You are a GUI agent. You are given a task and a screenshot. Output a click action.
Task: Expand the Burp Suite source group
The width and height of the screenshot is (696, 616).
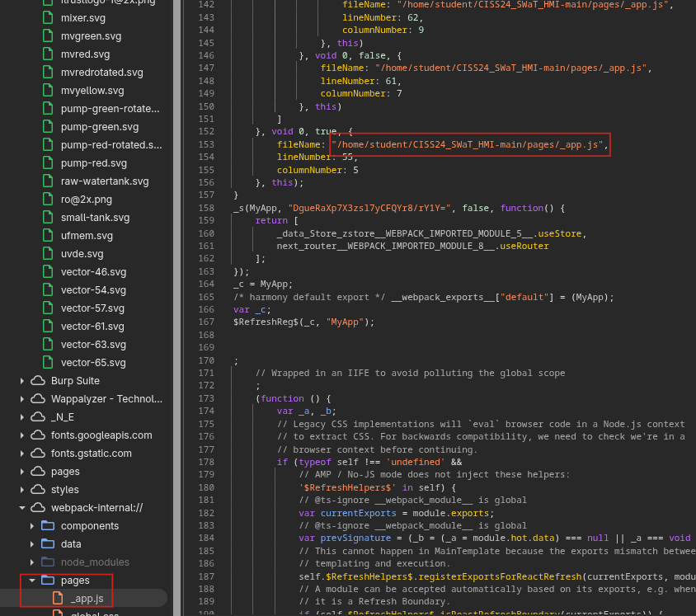coord(21,381)
